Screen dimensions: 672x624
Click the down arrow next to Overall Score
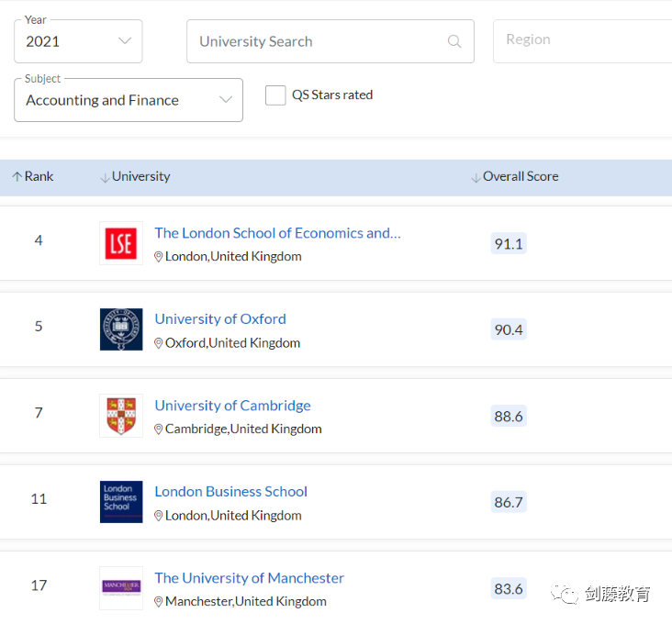(476, 178)
